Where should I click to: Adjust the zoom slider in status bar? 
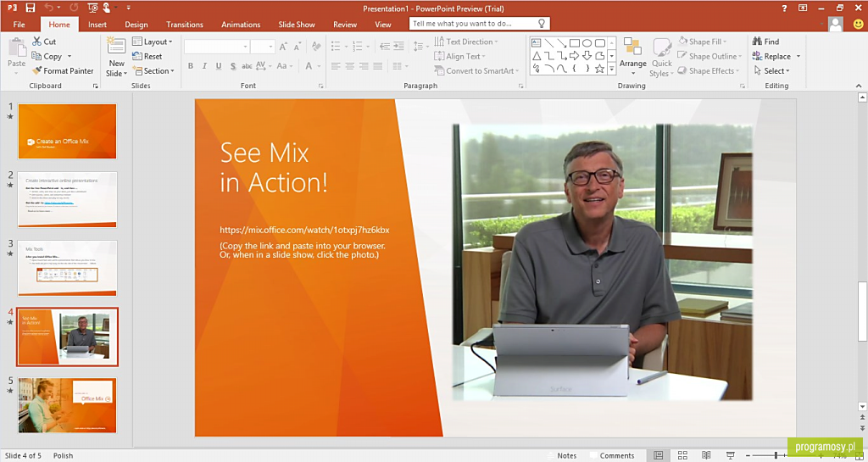click(x=776, y=455)
